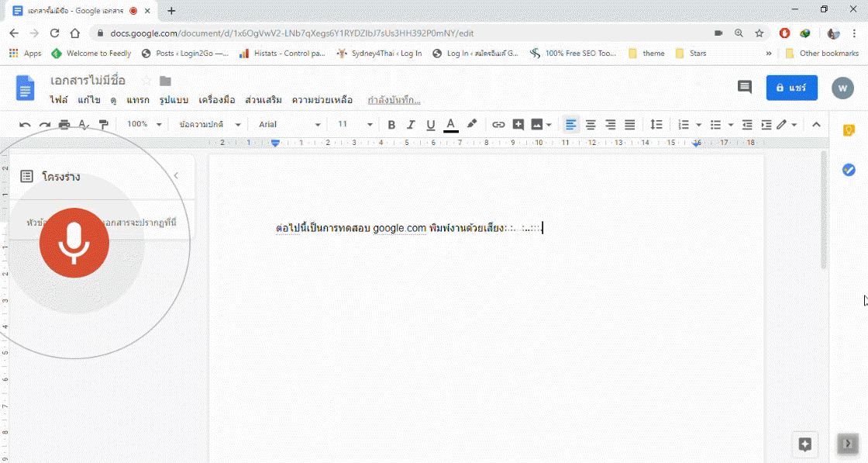Expand the insert image dropdown arrow
Image resolution: width=868 pixels, height=463 pixels.
(x=549, y=125)
